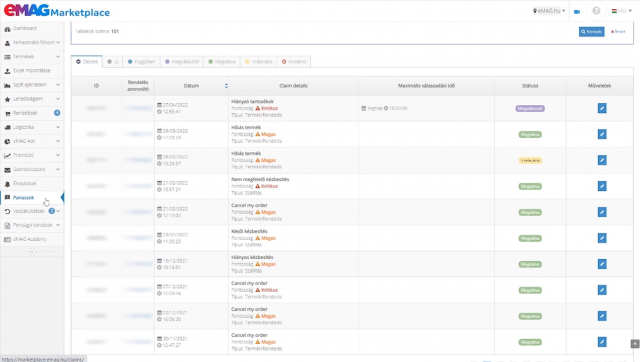Click the scroll-to-top arrow button
The image size is (640, 362).
635,344
